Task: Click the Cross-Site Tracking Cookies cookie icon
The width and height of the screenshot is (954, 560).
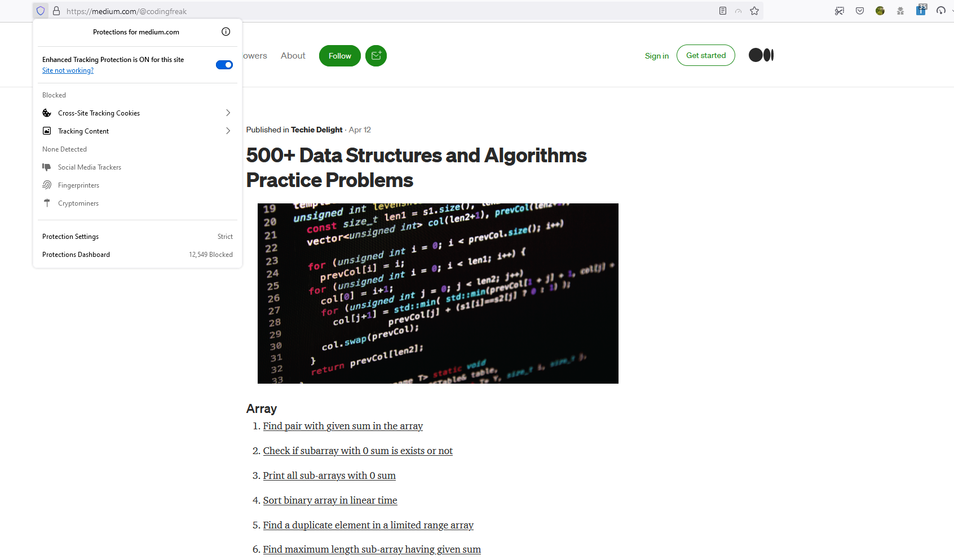Action: [47, 113]
